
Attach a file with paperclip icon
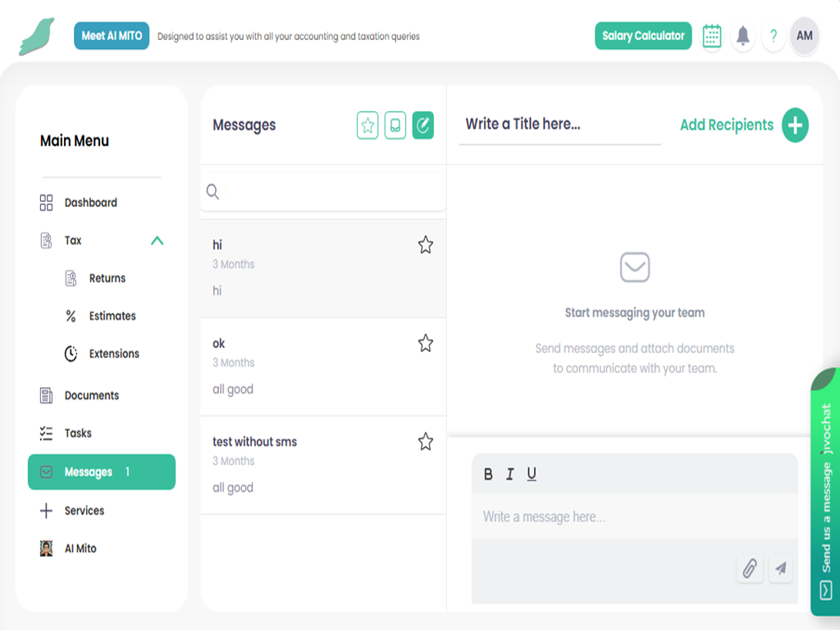point(750,568)
